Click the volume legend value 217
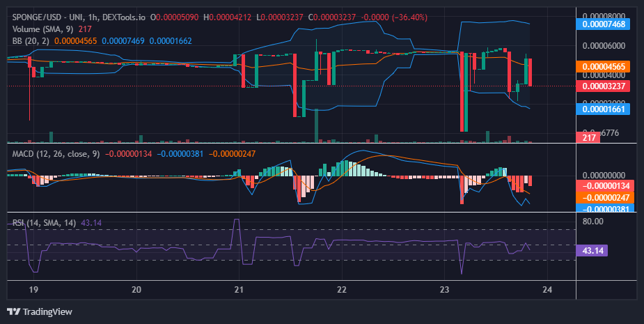 pos(85,29)
